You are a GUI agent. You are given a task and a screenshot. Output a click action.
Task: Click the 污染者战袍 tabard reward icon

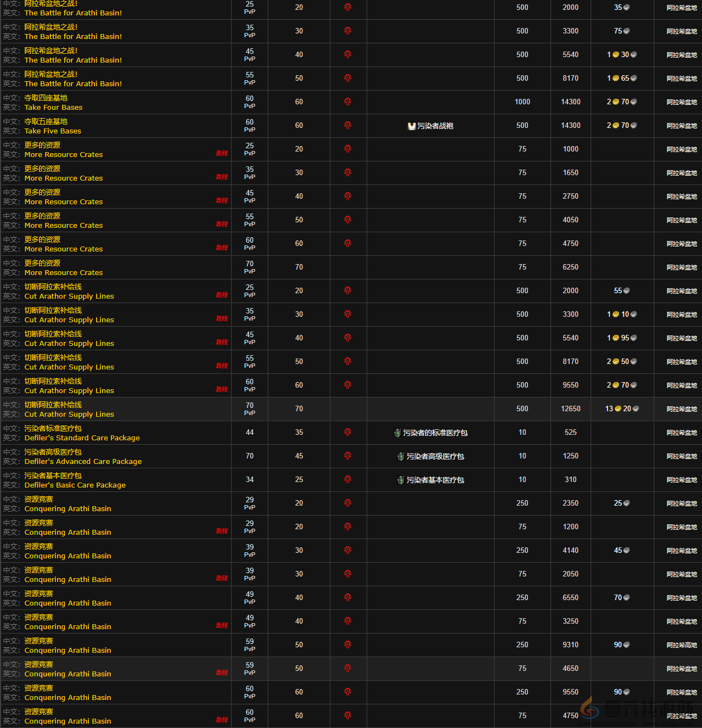pos(412,126)
